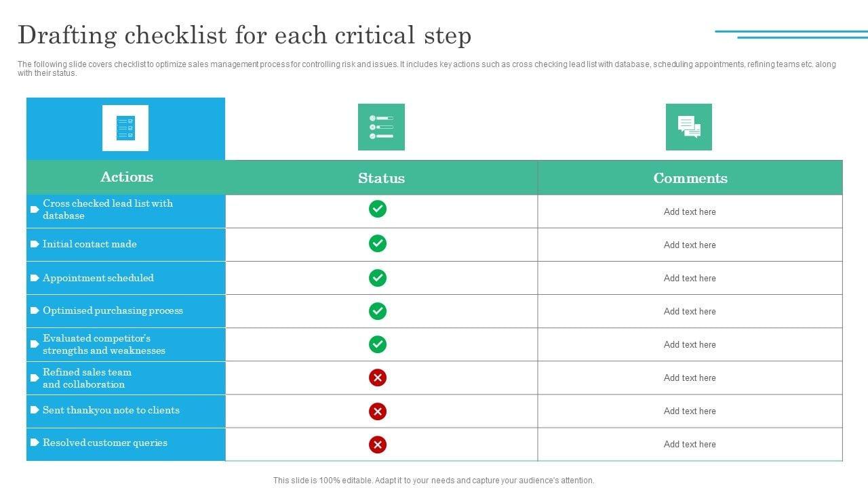
Task: Click green checkmark for Optimised purchasing process
Action: pos(378,311)
